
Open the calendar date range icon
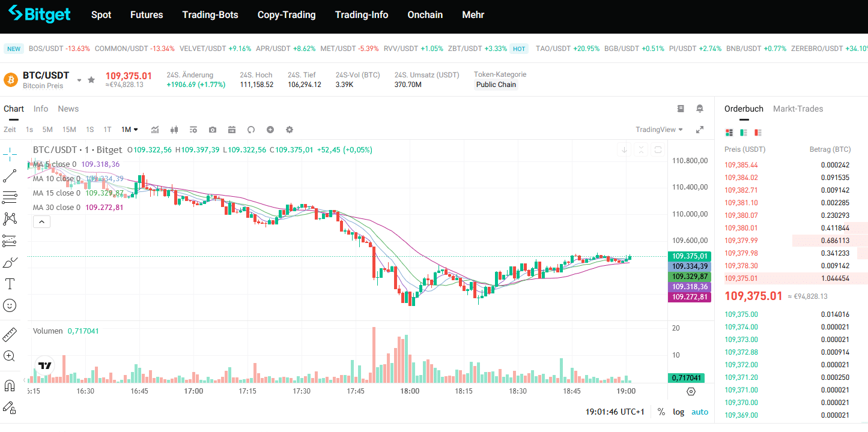(232, 130)
